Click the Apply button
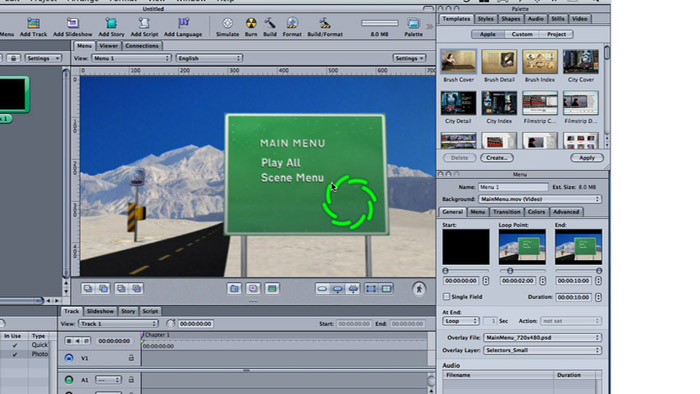Screen dimensions: 700x394 coord(587,158)
